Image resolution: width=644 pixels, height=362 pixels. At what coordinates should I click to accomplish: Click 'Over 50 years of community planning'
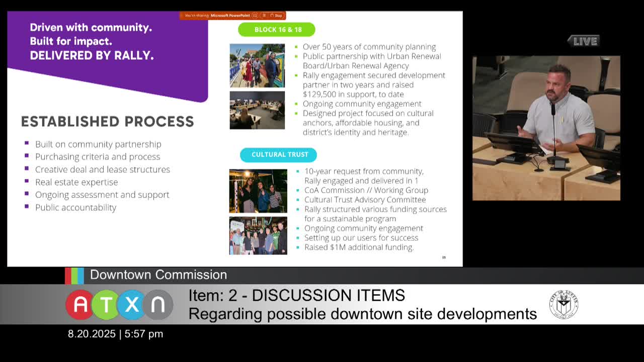coord(369,47)
